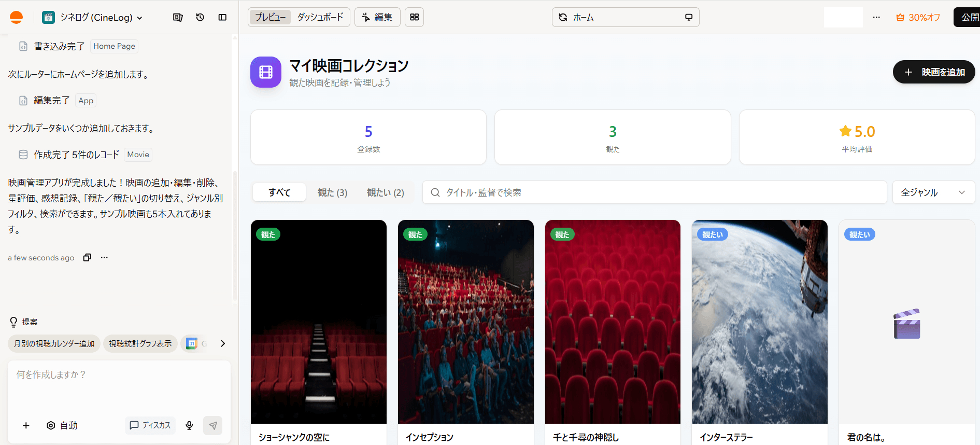This screenshot has height=445, width=980.
Task: Click the send message arrow icon
Action: pyautogui.click(x=212, y=425)
